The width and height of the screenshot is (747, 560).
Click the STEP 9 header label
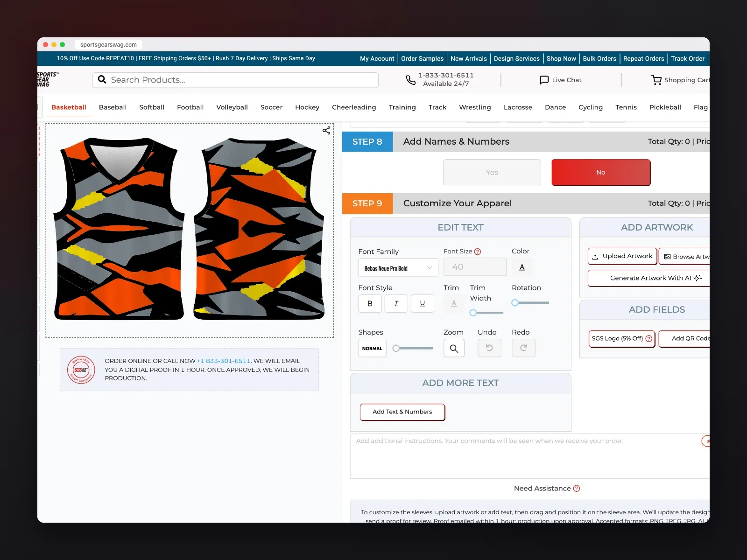point(367,203)
